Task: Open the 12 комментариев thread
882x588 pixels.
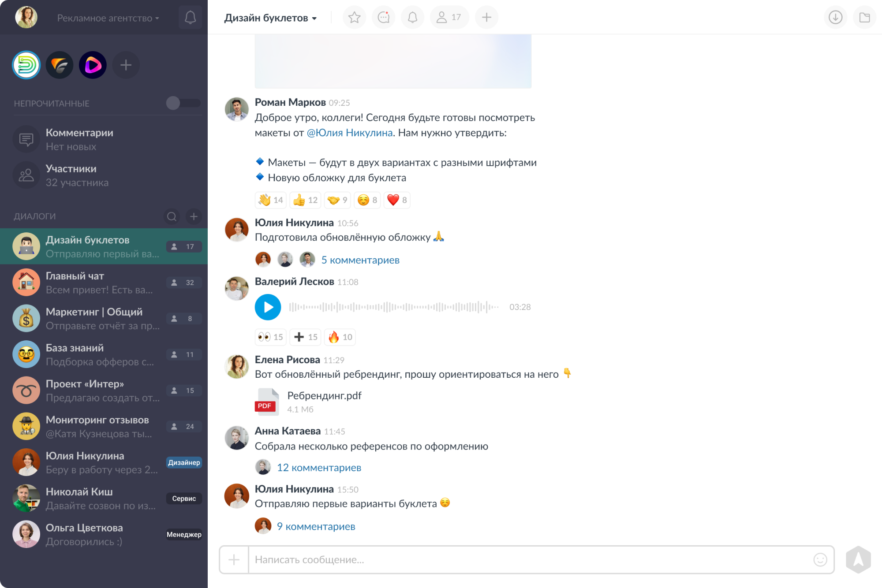Action: [x=319, y=468]
